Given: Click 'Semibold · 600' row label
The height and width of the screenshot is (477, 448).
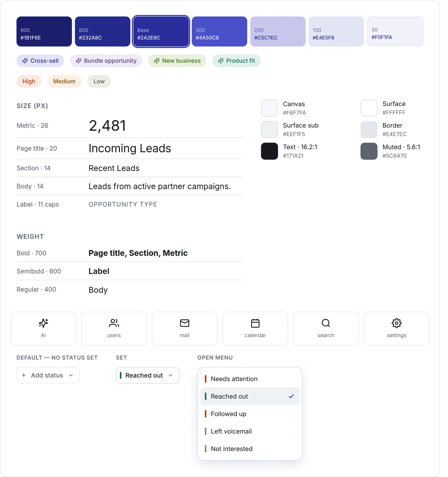Looking at the screenshot, I should pos(39,271).
